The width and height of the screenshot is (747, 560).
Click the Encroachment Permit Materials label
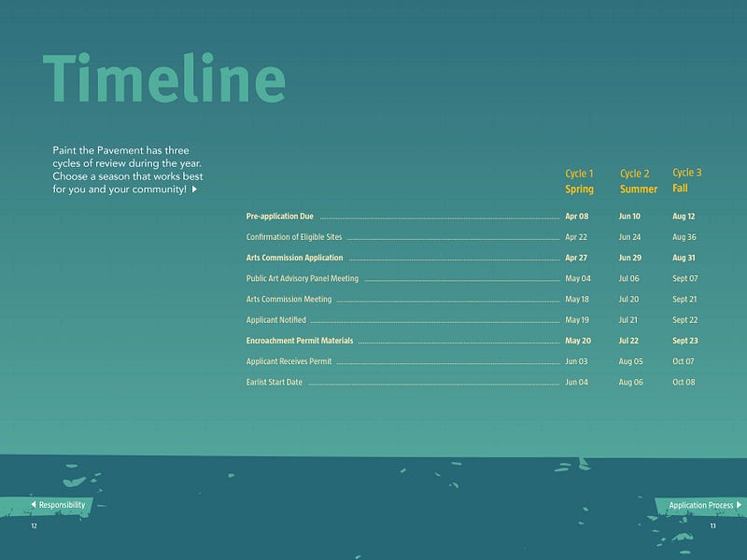[x=300, y=341]
